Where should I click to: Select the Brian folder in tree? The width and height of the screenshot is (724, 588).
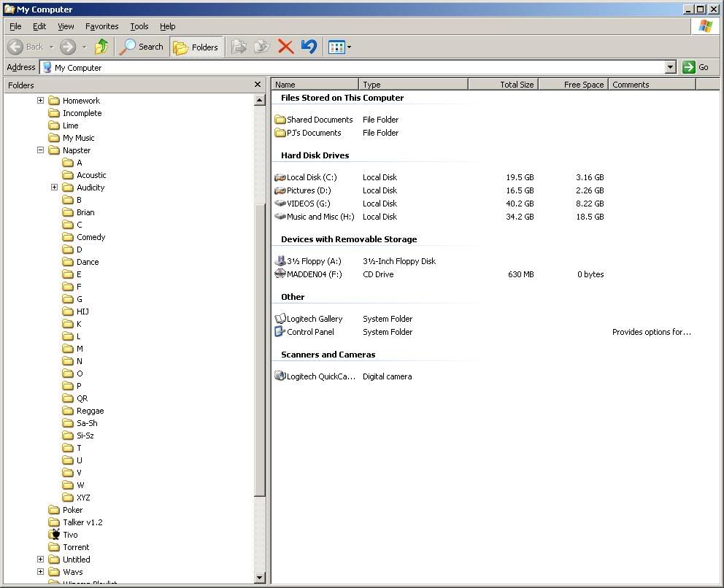point(85,212)
